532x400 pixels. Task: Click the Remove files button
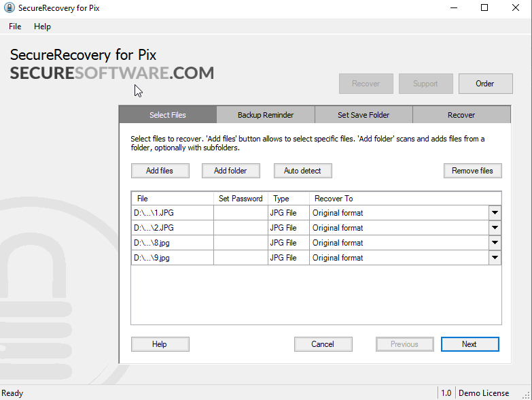click(473, 171)
